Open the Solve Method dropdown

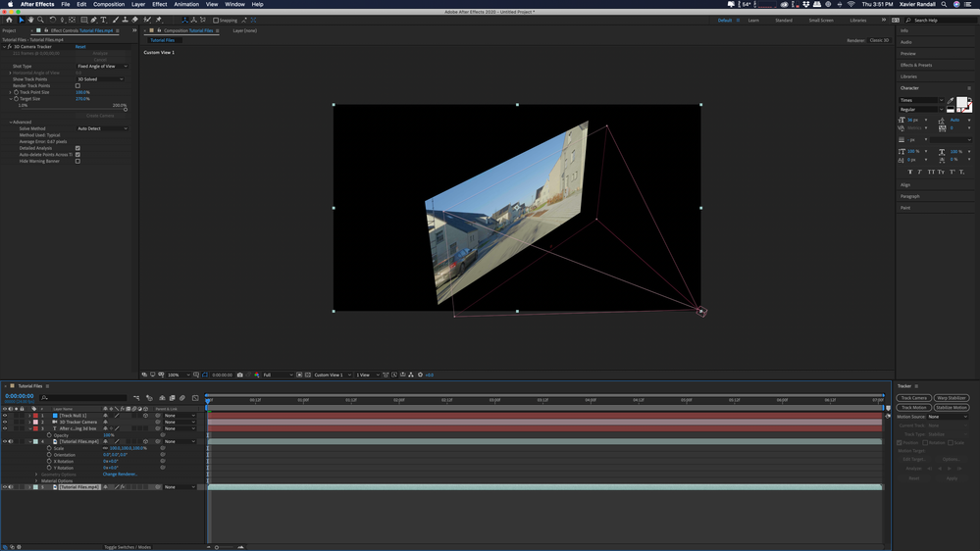pos(102,128)
